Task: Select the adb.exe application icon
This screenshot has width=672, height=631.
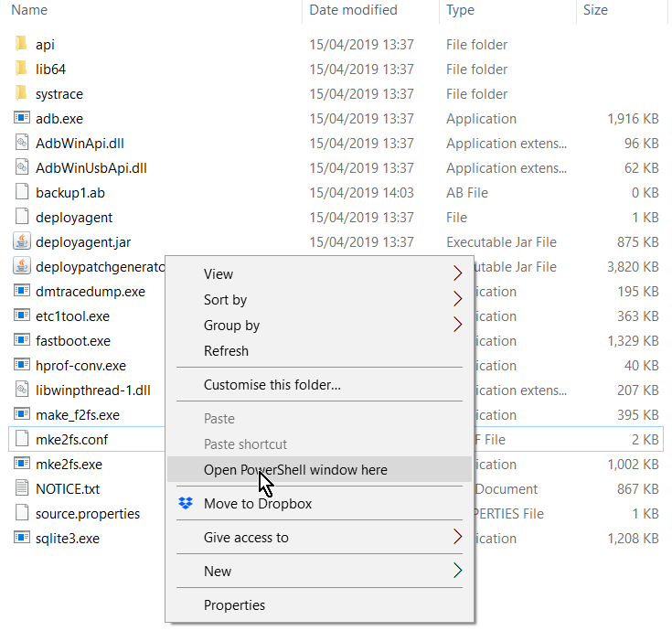Action: click(22, 118)
